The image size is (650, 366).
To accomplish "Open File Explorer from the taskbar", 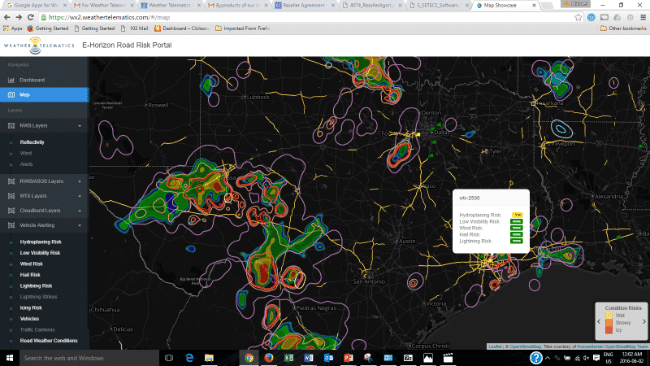I will click(x=209, y=358).
